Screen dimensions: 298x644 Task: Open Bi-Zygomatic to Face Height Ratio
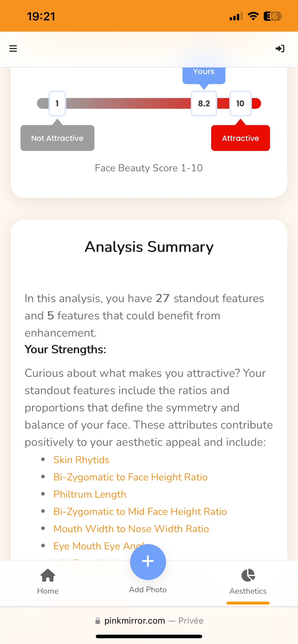[130, 477]
